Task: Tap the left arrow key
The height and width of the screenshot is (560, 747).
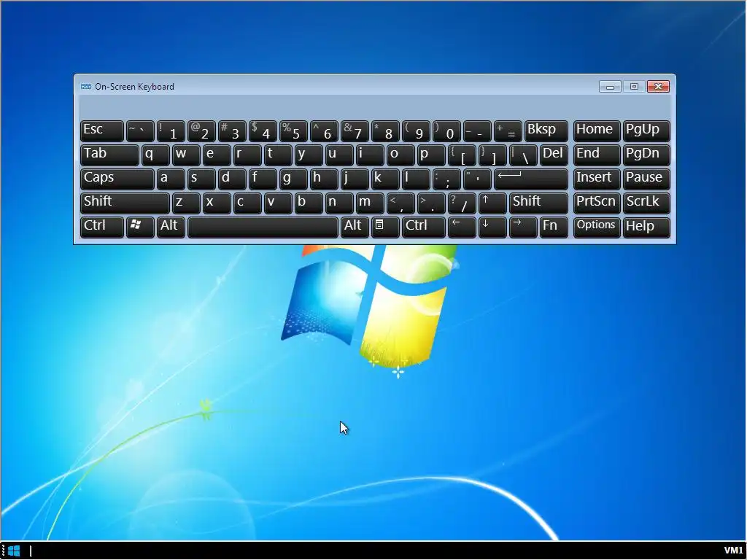Action: pyautogui.click(x=462, y=227)
